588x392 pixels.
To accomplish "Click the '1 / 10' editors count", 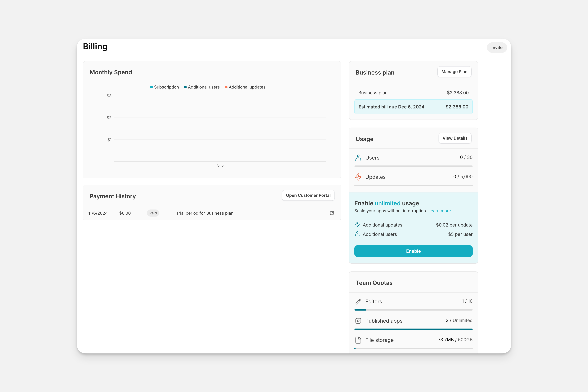I will click(467, 301).
